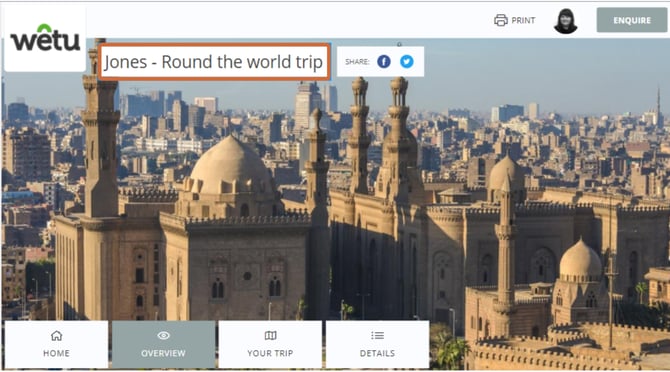Image resolution: width=670 pixels, height=372 pixels.
Task: Click the itinerary title 'Jones - Round the world trip'
Action: point(214,62)
